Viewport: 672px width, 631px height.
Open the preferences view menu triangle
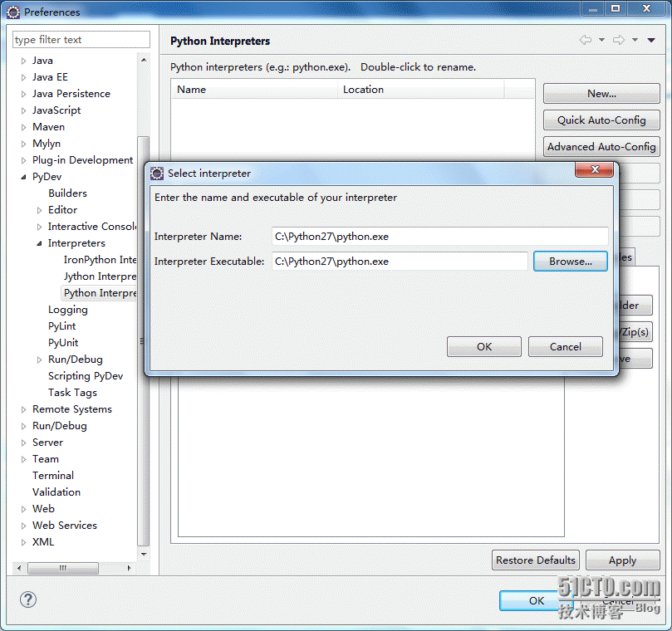click(x=651, y=40)
